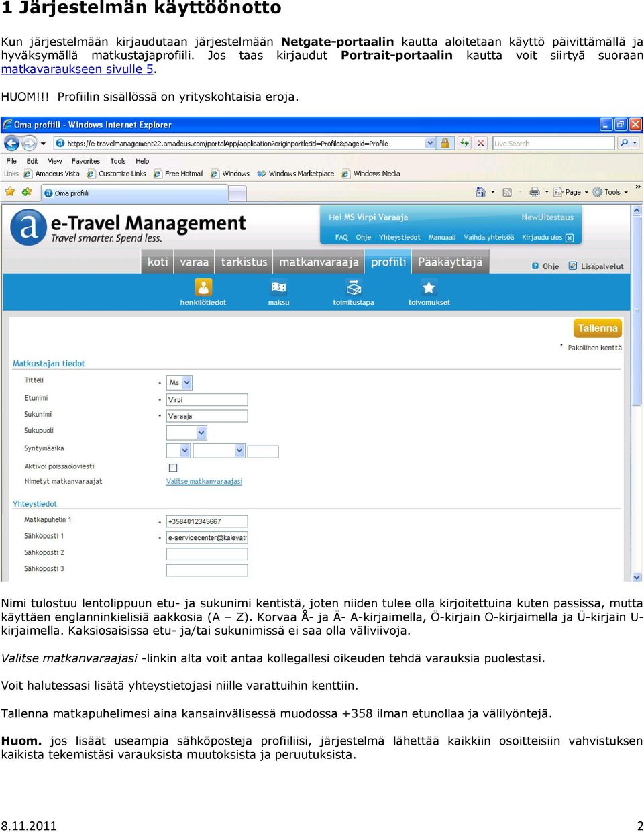This screenshot has height=832, width=644.
Task: Switch to the Pääkäyttäjä tab
Action: click(450, 262)
